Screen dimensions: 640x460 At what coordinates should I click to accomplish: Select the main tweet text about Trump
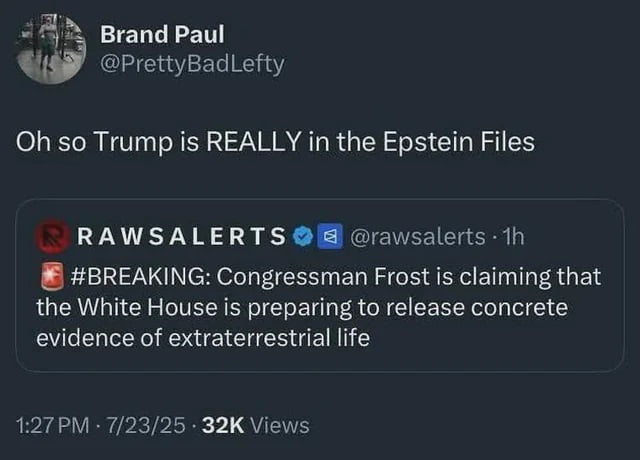(x=275, y=142)
